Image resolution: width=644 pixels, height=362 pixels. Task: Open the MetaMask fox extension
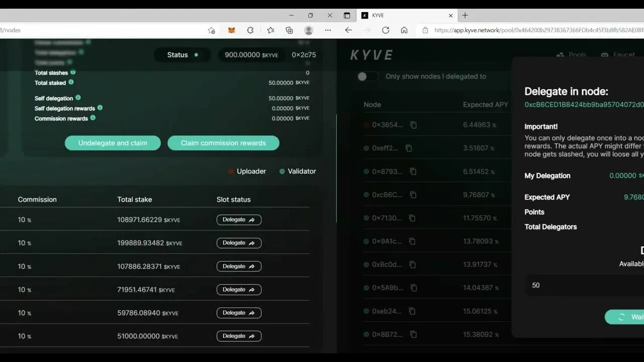231,30
